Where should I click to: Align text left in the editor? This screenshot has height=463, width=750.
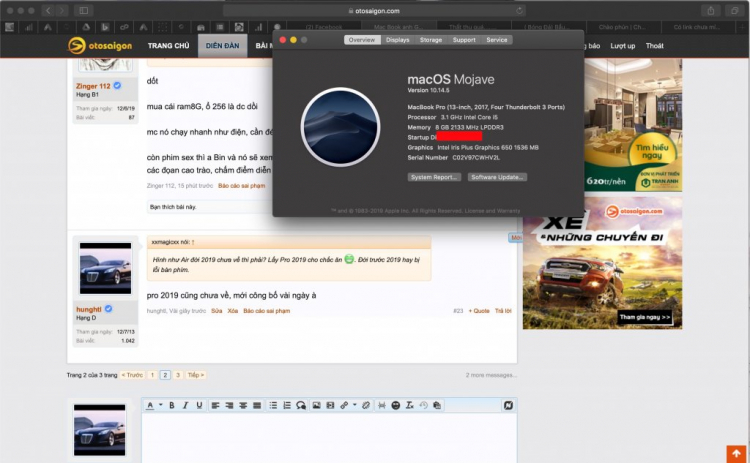(x=215, y=405)
